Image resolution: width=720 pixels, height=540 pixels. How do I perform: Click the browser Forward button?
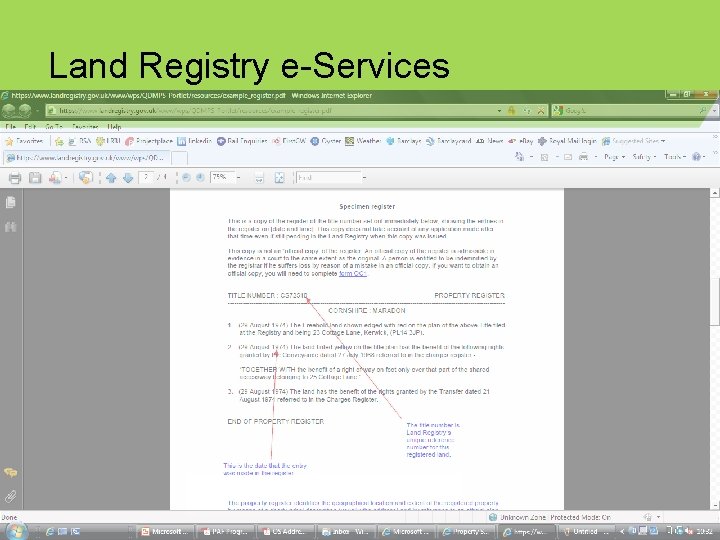(x=25, y=110)
